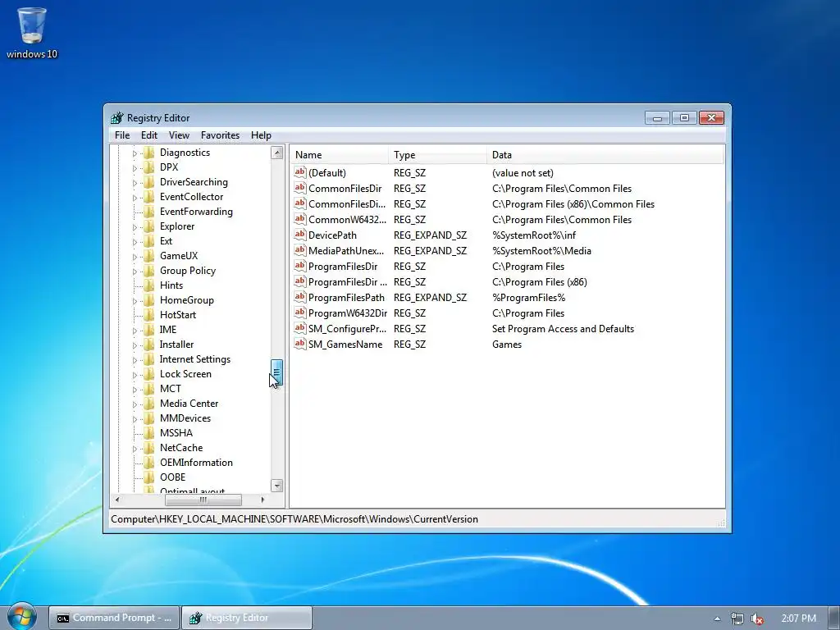Image resolution: width=840 pixels, height=630 pixels.
Task: Sort values by Type column header
Action: (437, 155)
